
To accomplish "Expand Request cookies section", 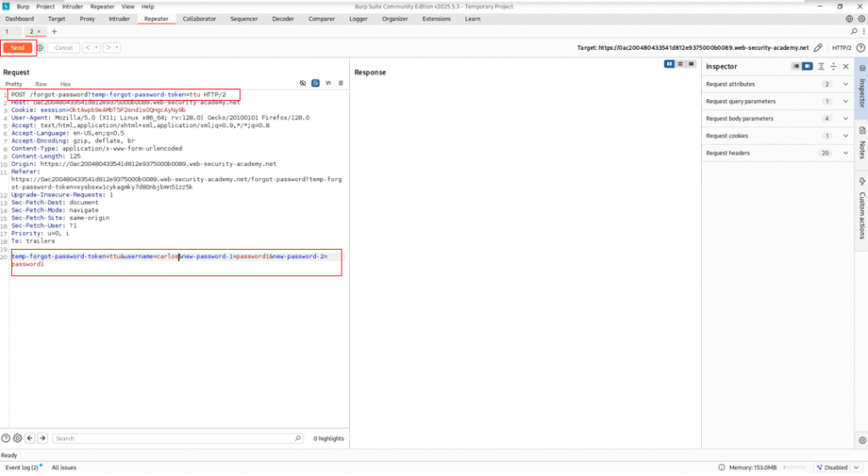I will tap(778, 136).
